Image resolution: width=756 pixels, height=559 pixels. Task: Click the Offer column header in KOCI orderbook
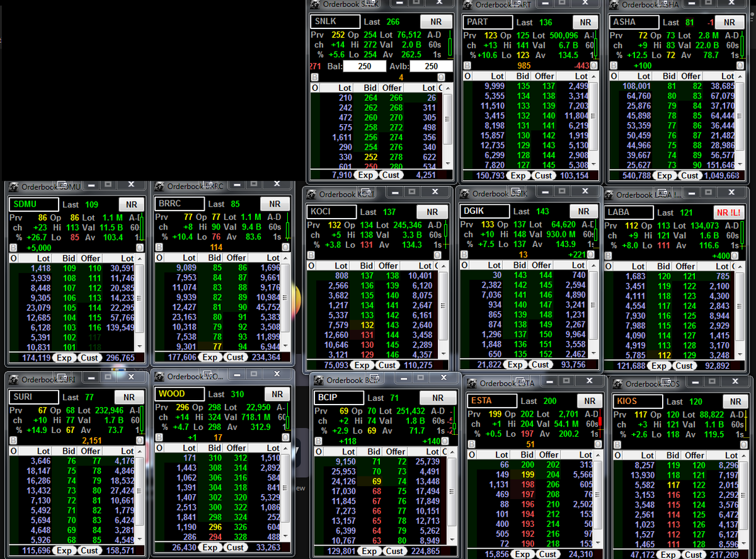pos(389,266)
